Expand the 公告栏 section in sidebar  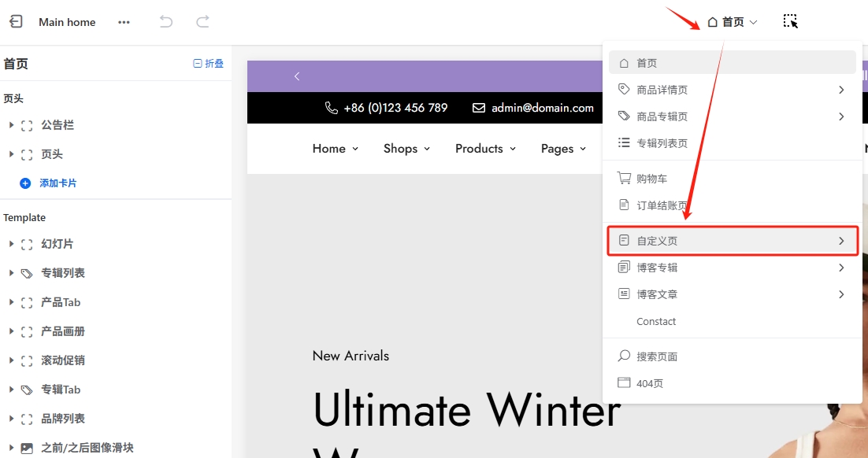pyautogui.click(x=11, y=125)
